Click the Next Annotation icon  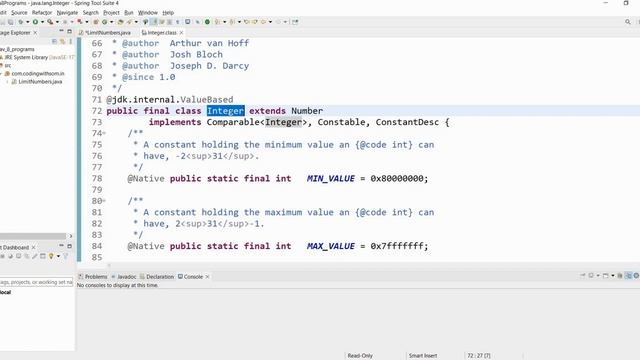point(218,22)
